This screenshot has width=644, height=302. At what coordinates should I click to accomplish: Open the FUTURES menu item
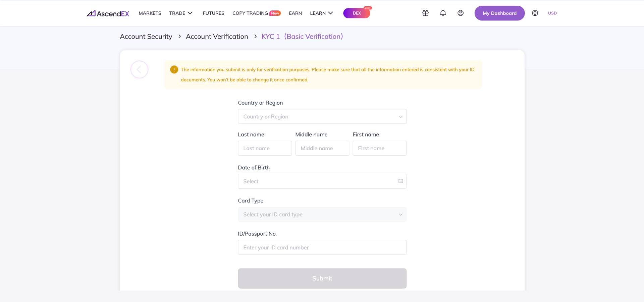pyautogui.click(x=213, y=13)
